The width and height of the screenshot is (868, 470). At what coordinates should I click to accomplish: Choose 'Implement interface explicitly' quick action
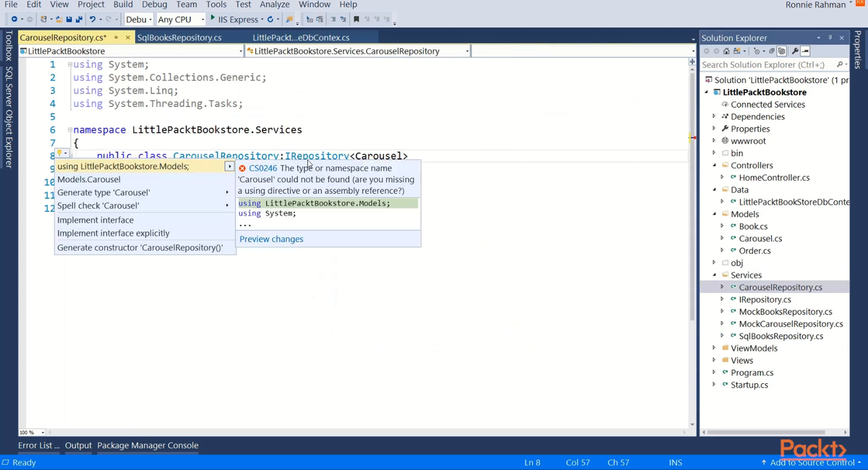click(x=145, y=233)
